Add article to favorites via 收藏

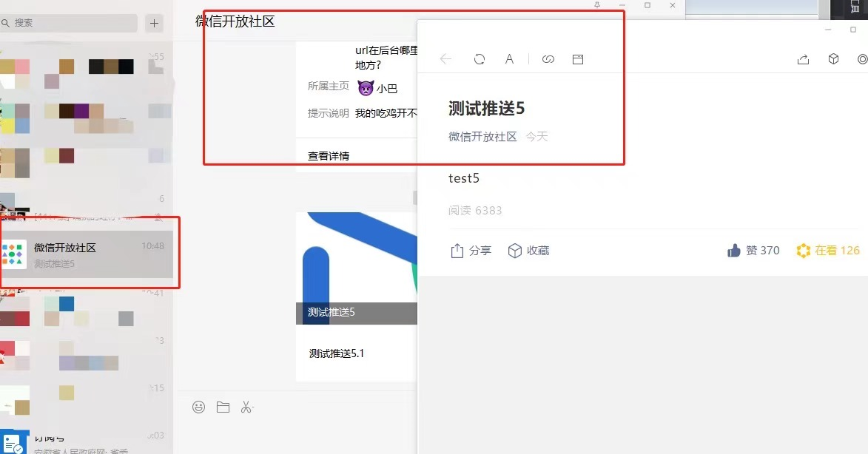(x=528, y=251)
